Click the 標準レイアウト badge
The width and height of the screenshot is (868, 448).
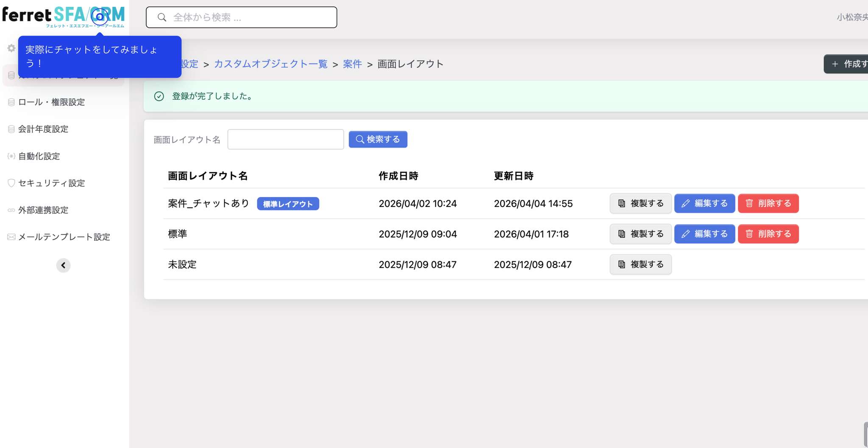point(288,204)
